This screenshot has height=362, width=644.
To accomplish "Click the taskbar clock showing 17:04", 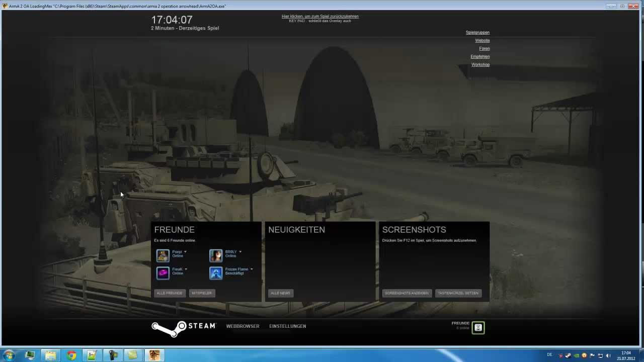I will coord(626,355).
